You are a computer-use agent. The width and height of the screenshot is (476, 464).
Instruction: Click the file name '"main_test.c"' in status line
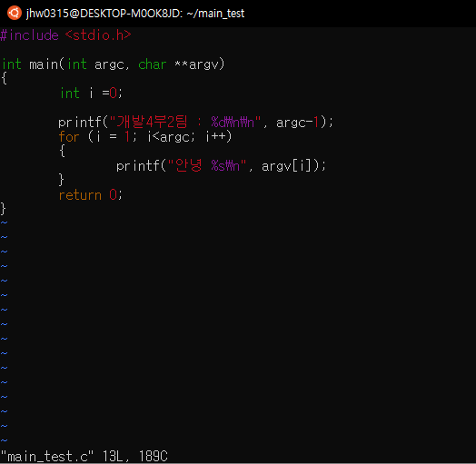pyautogui.click(x=47, y=456)
